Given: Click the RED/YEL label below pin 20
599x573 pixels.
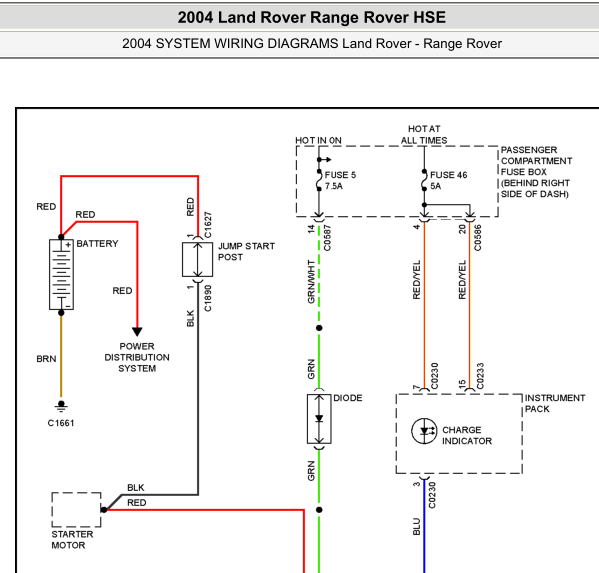Looking at the screenshot, I should point(462,280).
